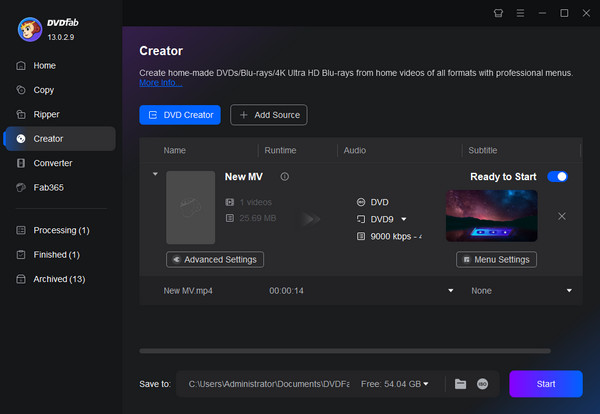The image size is (600, 414).
Task: Click the Archived tasks icon
Action: (21, 279)
